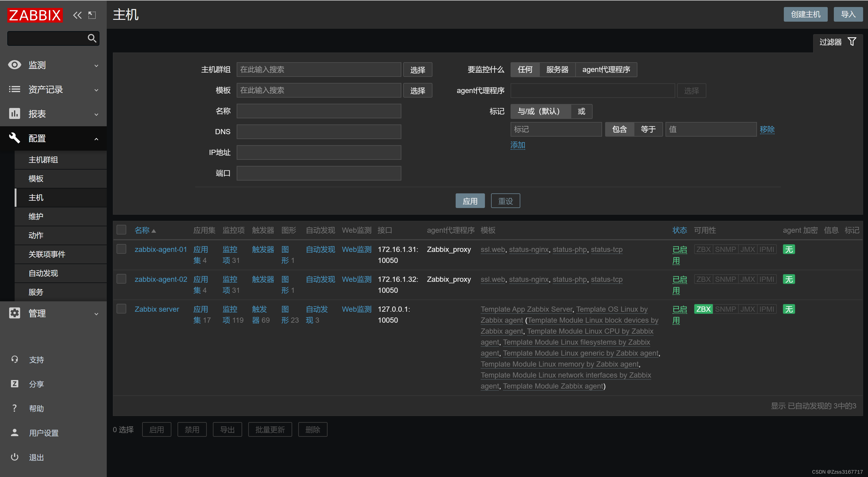Viewport: 868px width, 477px height.
Task: Click the wrench icon for 配置
Action: [x=15, y=138]
